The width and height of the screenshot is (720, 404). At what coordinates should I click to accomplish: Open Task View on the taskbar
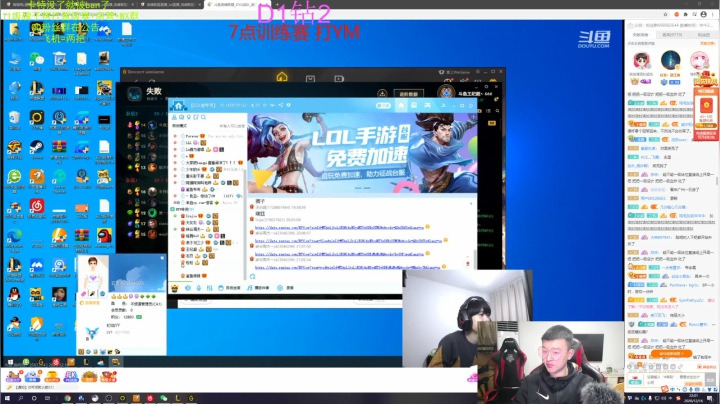[47, 398]
